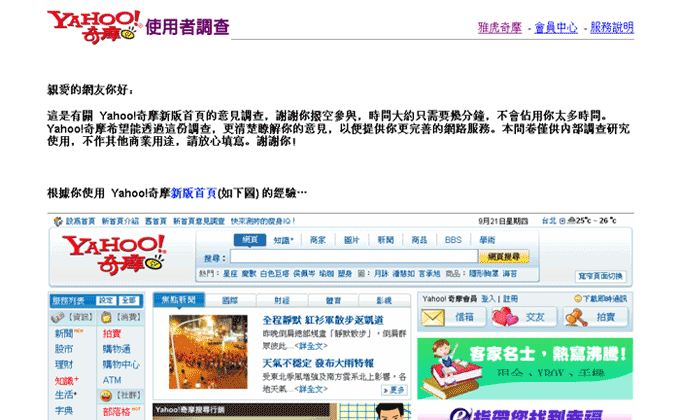The height and width of the screenshot is (420, 680).
Task: Click the weather icon next to 台北
Action: coord(571,221)
